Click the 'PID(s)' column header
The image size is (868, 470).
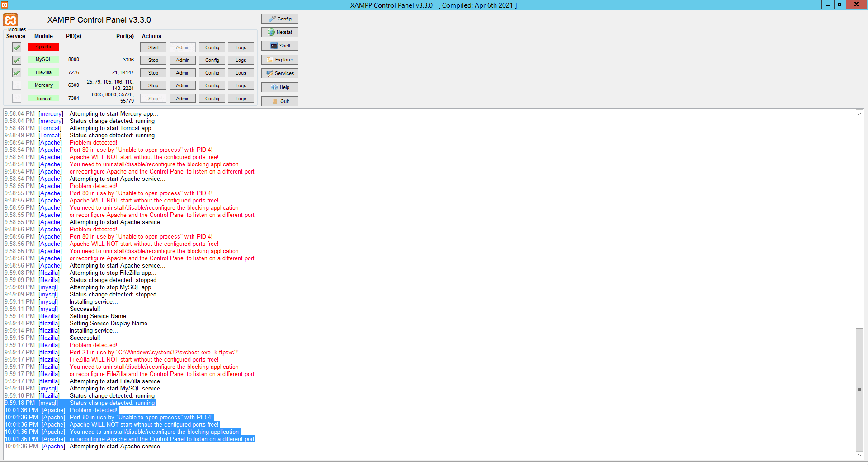point(74,36)
